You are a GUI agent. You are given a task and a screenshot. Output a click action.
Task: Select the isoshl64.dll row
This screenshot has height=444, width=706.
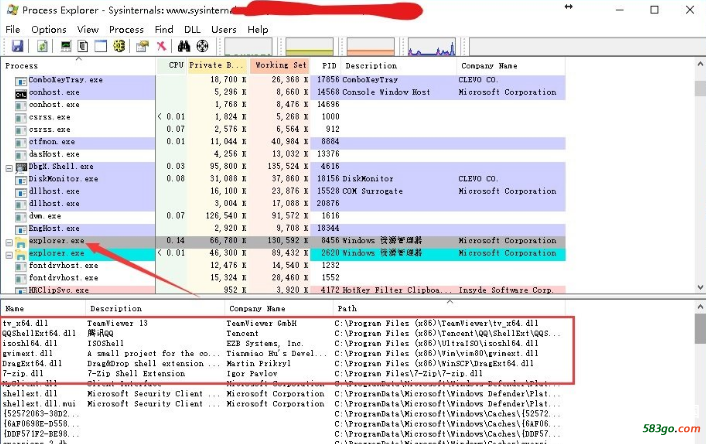(x=284, y=344)
